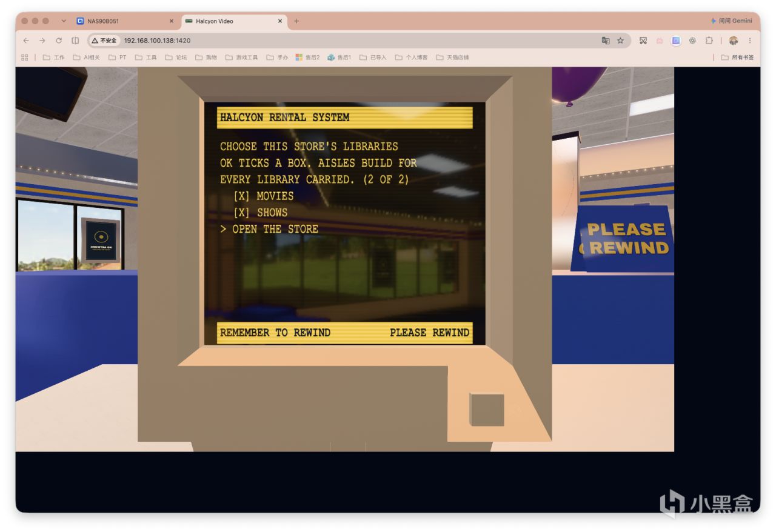Click PLEASE REWIND footer text on the terminal
This screenshot has width=776, height=532.
430,333
